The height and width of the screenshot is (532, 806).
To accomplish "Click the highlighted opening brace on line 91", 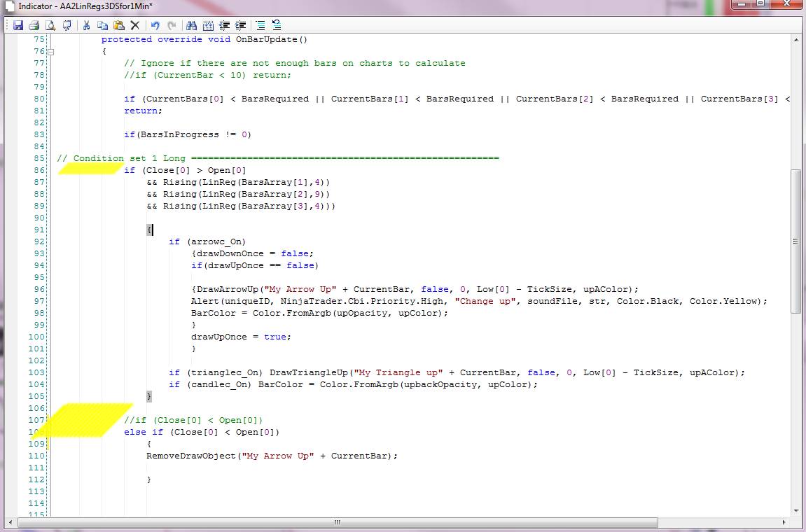I will pos(149,230).
